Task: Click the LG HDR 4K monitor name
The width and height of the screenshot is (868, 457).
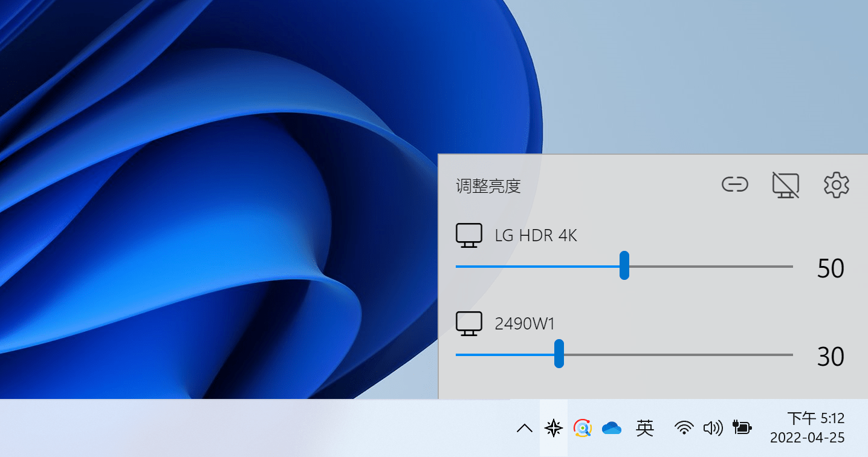Action: point(536,235)
